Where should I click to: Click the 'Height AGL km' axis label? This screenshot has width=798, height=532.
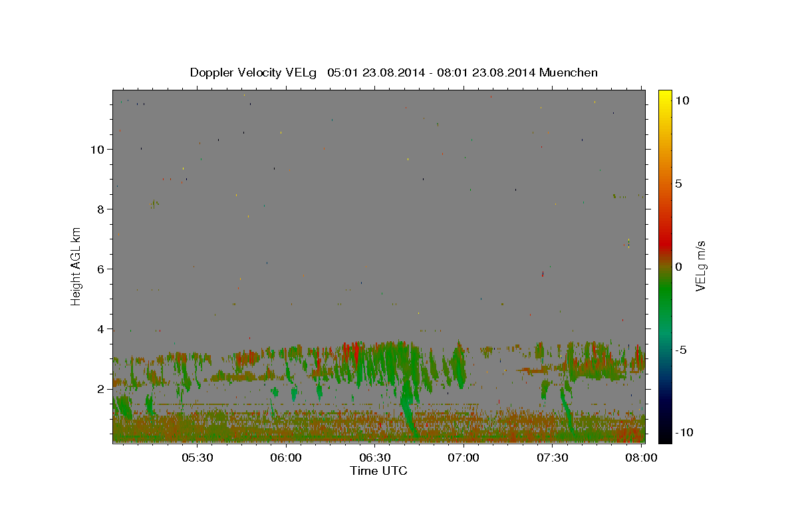[76, 266]
